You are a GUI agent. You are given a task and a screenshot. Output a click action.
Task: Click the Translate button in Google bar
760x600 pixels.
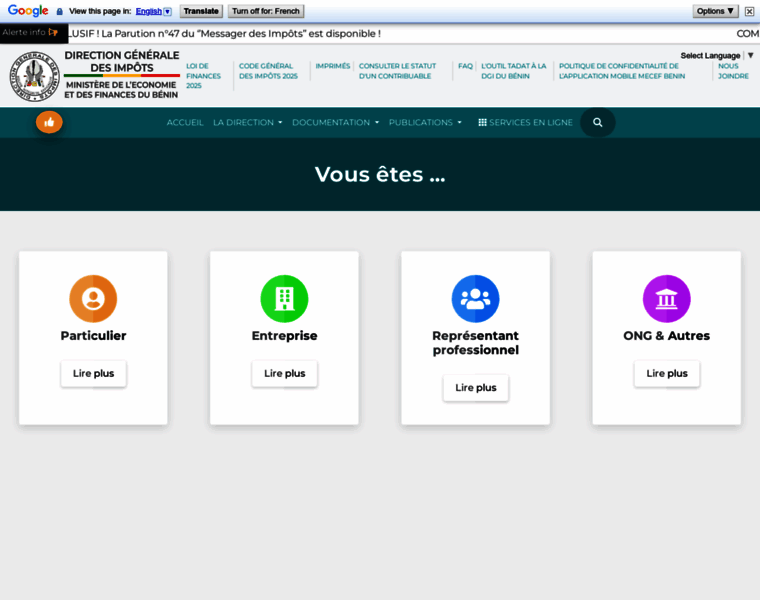click(x=201, y=11)
